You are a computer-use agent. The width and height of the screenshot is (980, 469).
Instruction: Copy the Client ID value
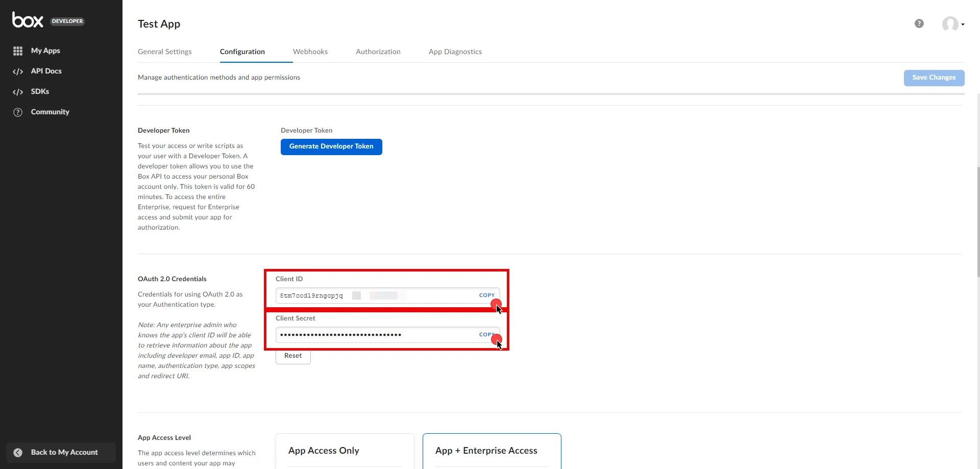click(486, 295)
